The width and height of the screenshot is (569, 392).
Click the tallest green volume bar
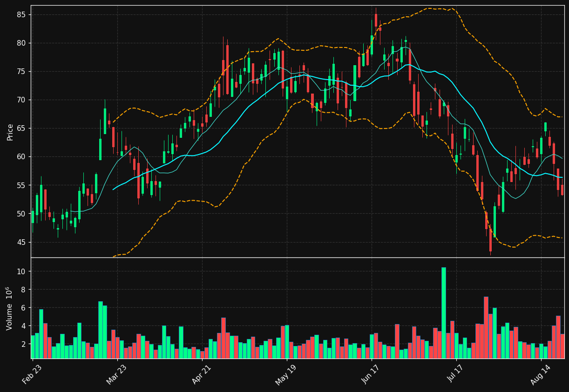(444, 313)
